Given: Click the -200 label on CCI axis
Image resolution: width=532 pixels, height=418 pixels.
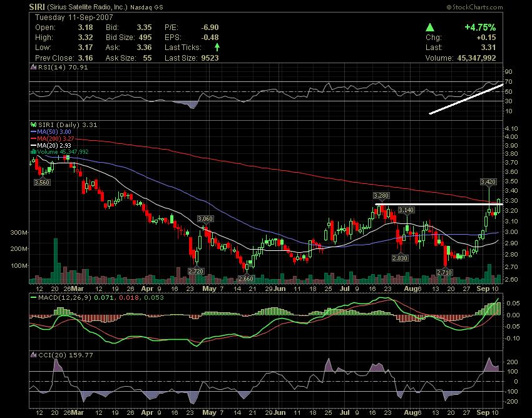Looking at the screenshot, I should point(512,401).
